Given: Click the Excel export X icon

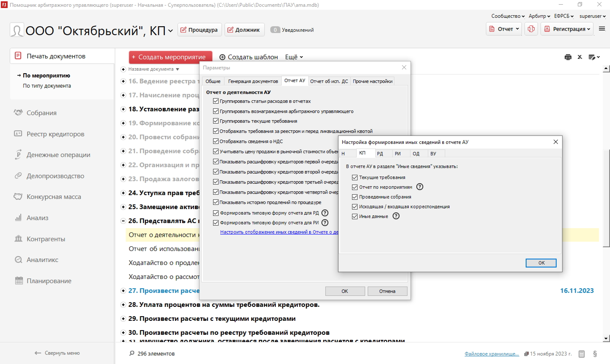Looking at the screenshot, I should click(580, 57).
